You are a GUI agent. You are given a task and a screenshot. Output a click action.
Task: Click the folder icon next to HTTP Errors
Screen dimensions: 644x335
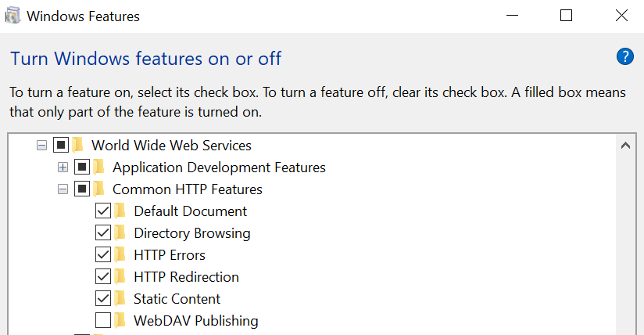tap(120, 254)
